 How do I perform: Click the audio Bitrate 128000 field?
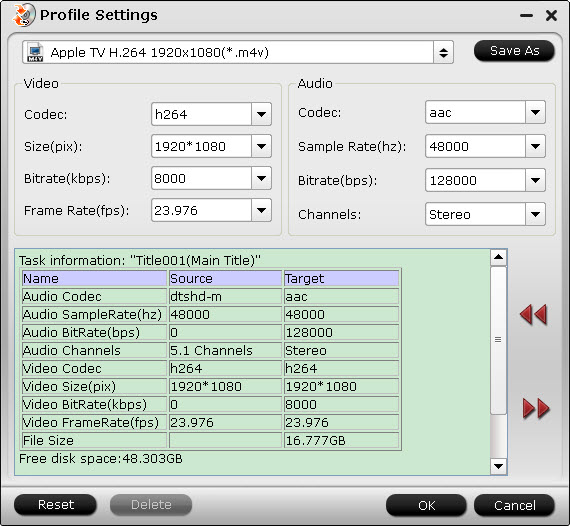tap(475, 180)
